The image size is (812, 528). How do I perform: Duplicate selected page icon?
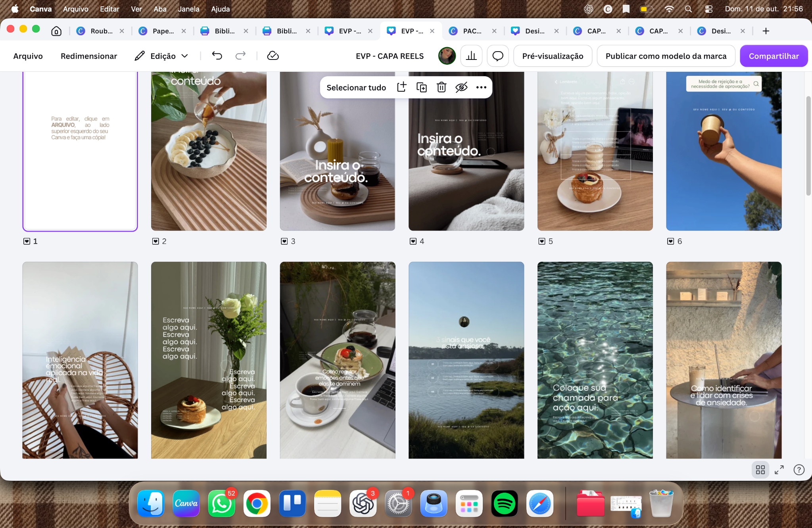[422, 87]
